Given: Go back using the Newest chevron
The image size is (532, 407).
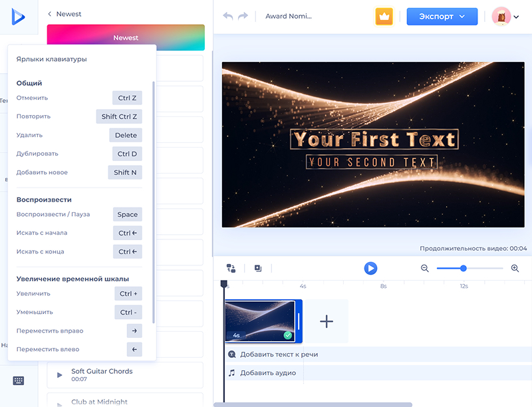Looking at the screenshot, I should pyautogui.click(x=50, y=14).
